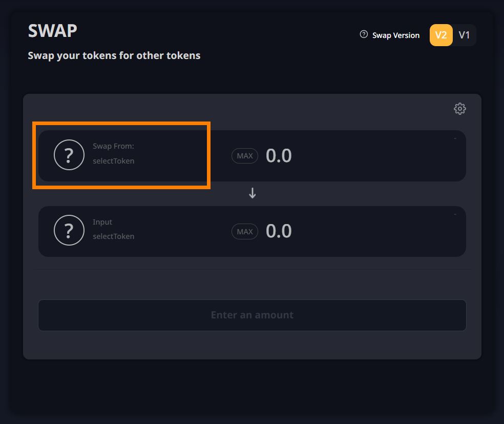Open the Swap From selectToken chooser
This screenshot has height=424, width=504.
113,161
